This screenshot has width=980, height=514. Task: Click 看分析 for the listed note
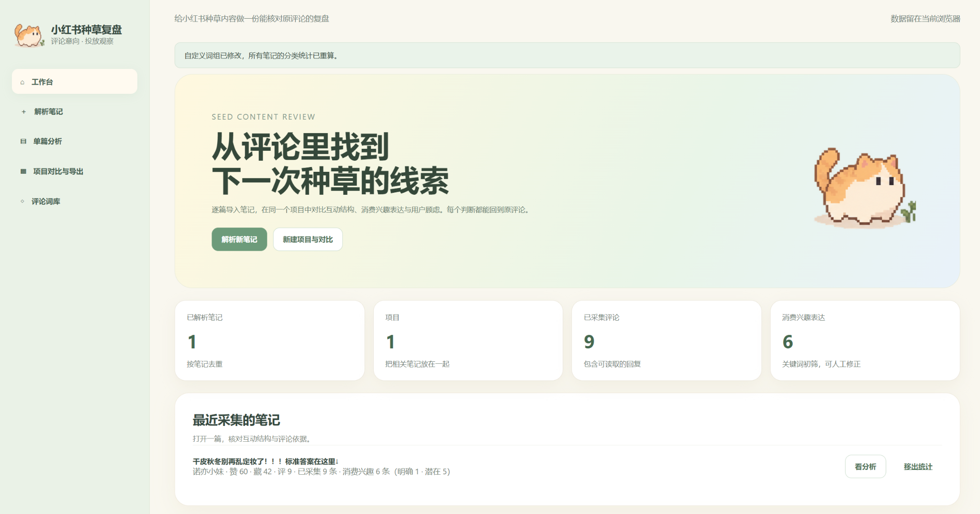[x=865, y=467]
